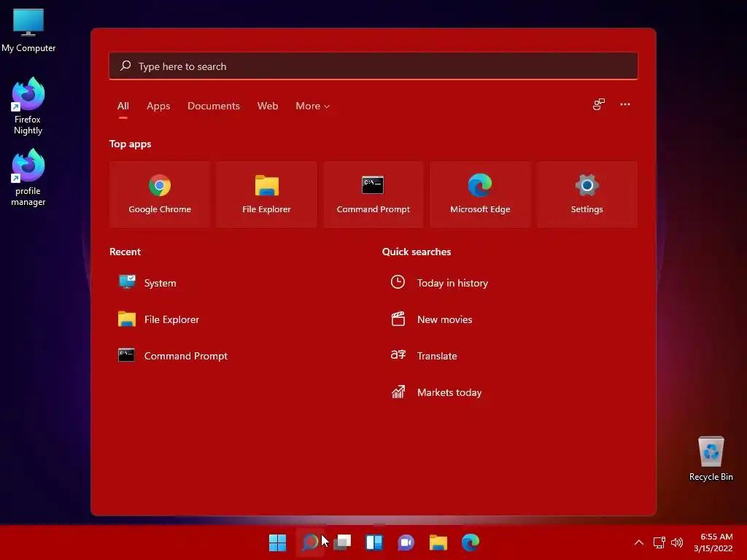Switch to the Apps tab

click(x=158, y=106)
